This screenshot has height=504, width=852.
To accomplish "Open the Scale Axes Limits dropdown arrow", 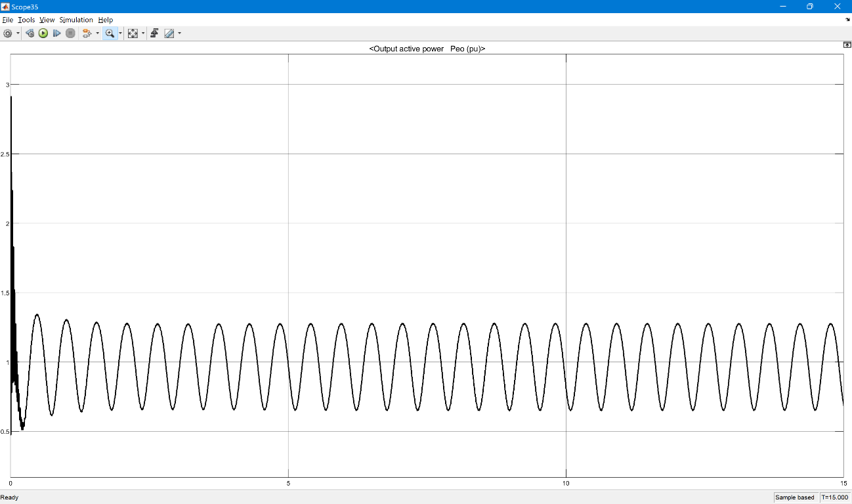I will [143, 33].
